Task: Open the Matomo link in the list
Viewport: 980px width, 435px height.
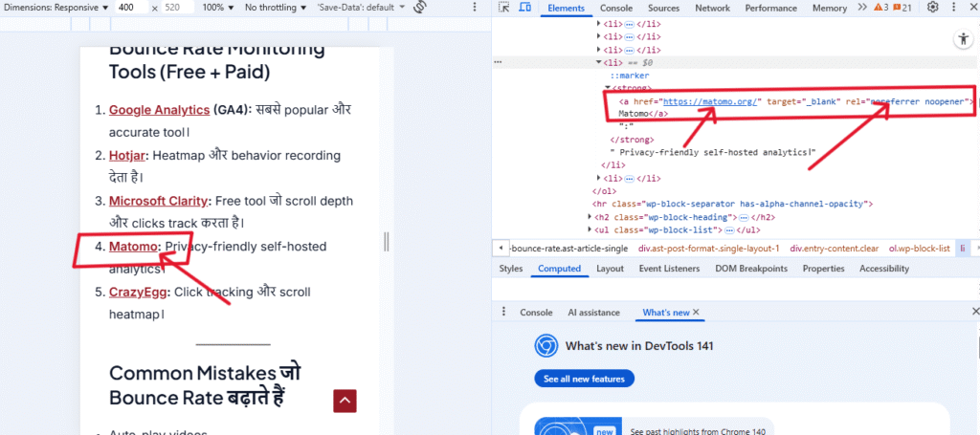Action: click(133, 247)
